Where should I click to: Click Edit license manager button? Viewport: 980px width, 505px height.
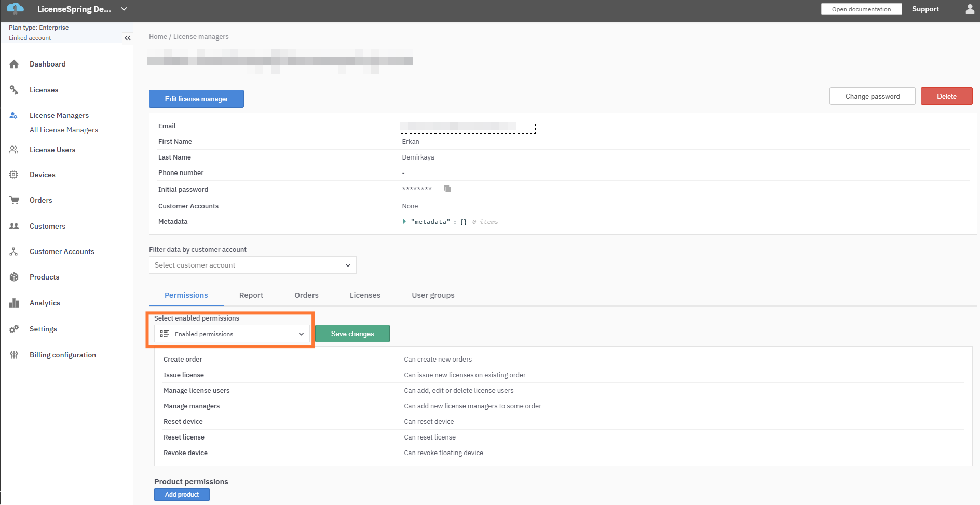pyautogui.click(x=196, y=99)
